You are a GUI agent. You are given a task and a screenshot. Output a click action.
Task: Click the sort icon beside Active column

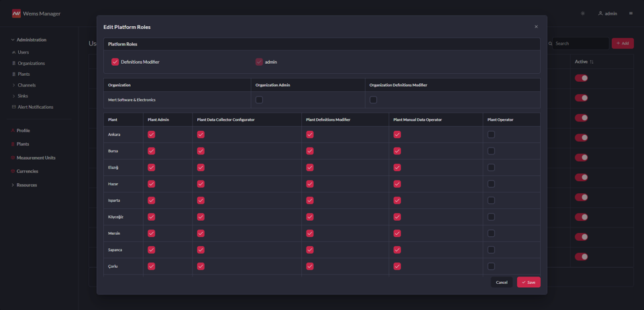coord(591,62)
